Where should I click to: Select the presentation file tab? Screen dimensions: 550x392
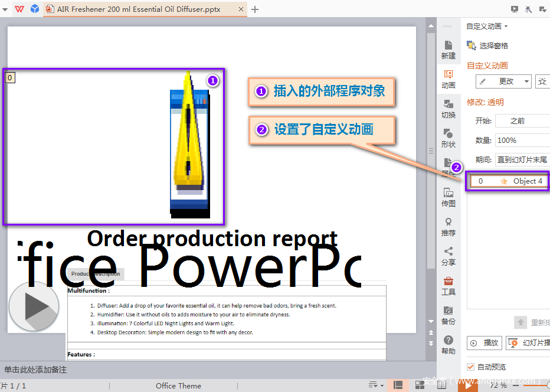136,9
